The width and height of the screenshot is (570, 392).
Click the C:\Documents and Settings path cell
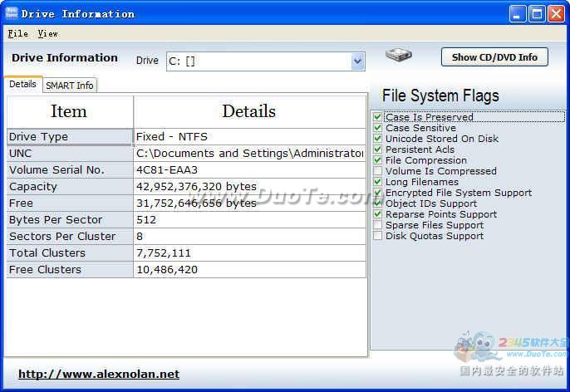(x=249, y=154)
